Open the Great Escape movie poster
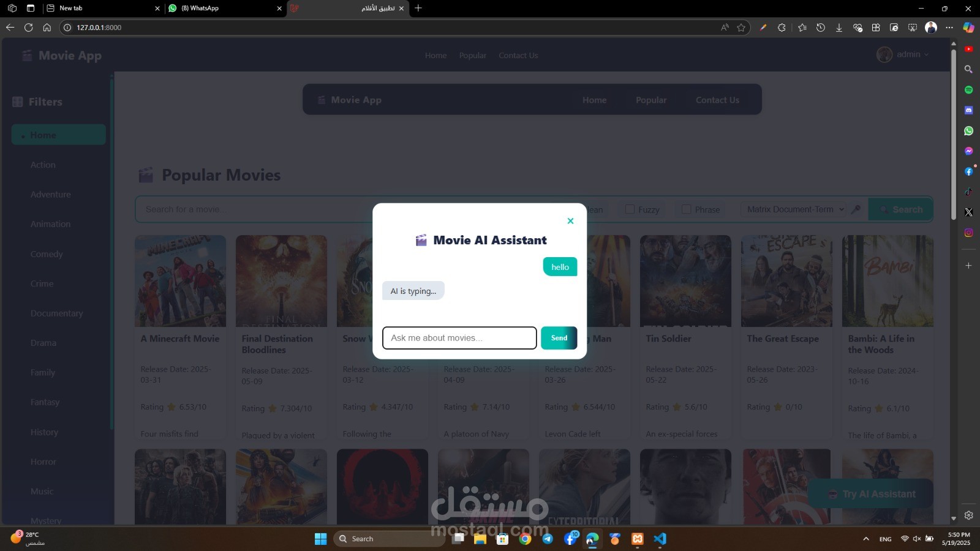980x551 pixels. (786, 281)
